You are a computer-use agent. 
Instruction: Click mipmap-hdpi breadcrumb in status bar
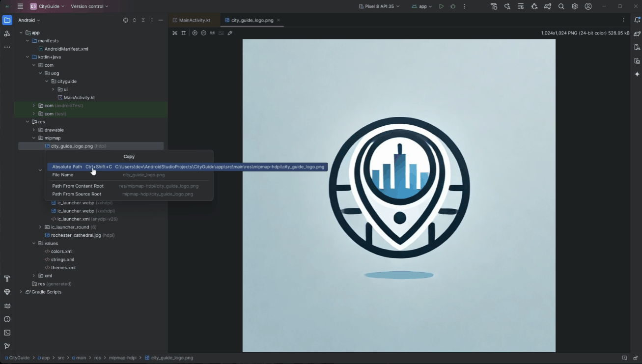123,358
